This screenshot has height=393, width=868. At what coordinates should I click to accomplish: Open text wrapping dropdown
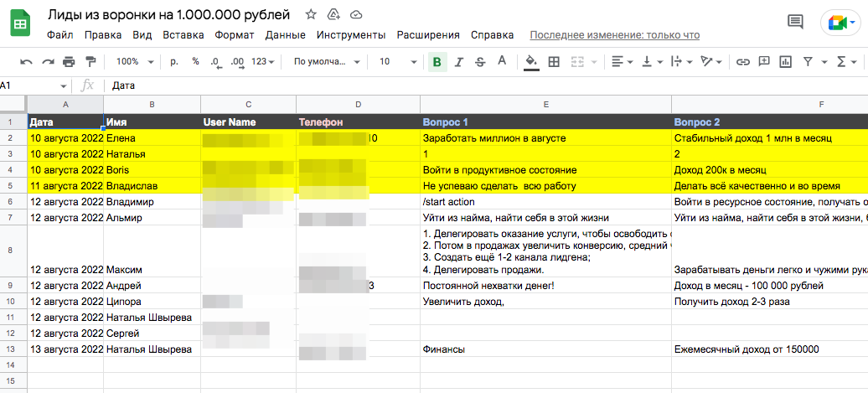(x=682, y=61)
